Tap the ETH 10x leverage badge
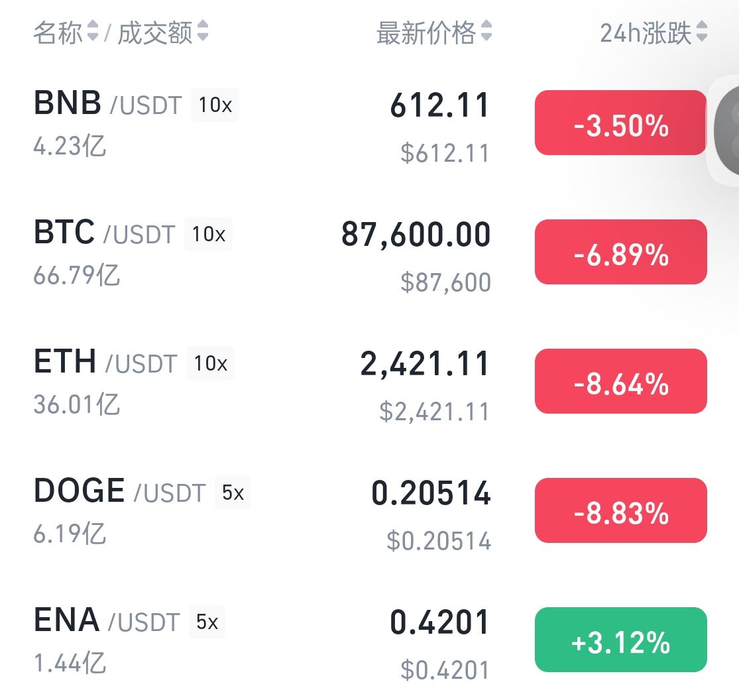The height and width of the screenshot is (700, 739). coord(210,363)
